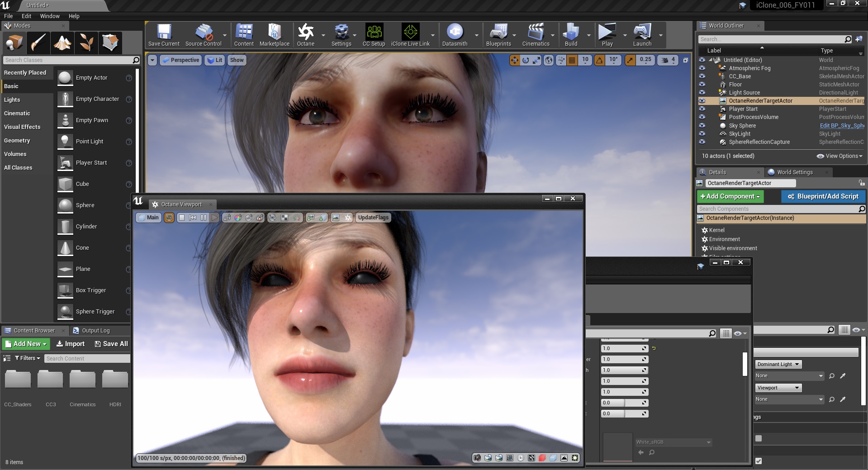
Task: Open the Viewport dropdown in lower panel
Action: (x=778, y=388)
